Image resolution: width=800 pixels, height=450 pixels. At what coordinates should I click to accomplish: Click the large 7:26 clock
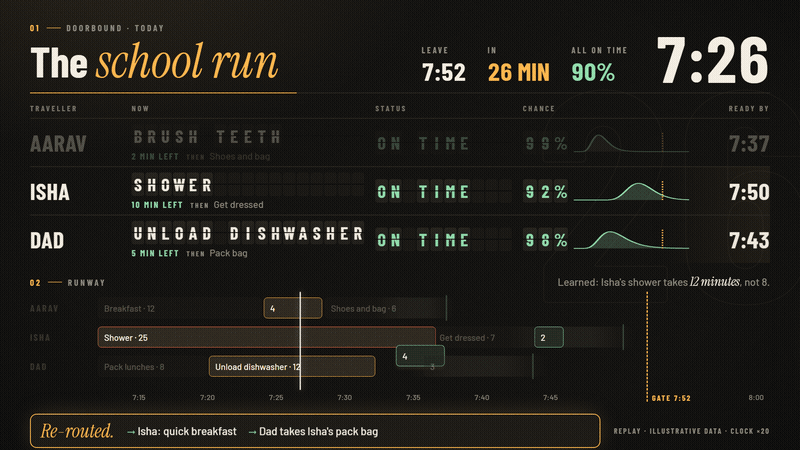coord(712,61)
